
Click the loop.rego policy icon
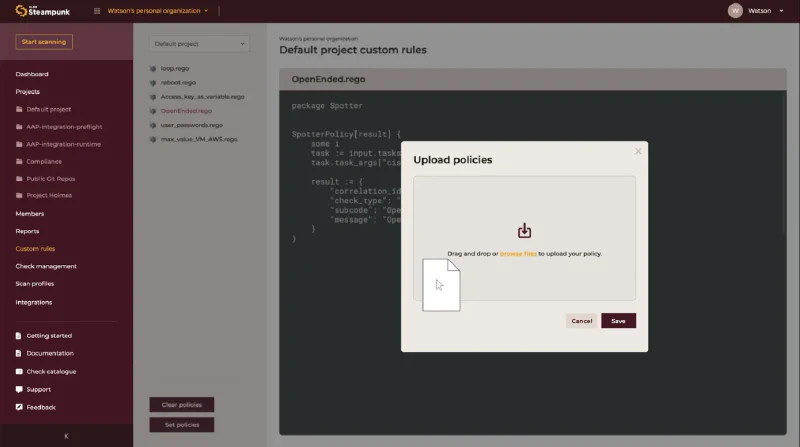tap(153, 68)
